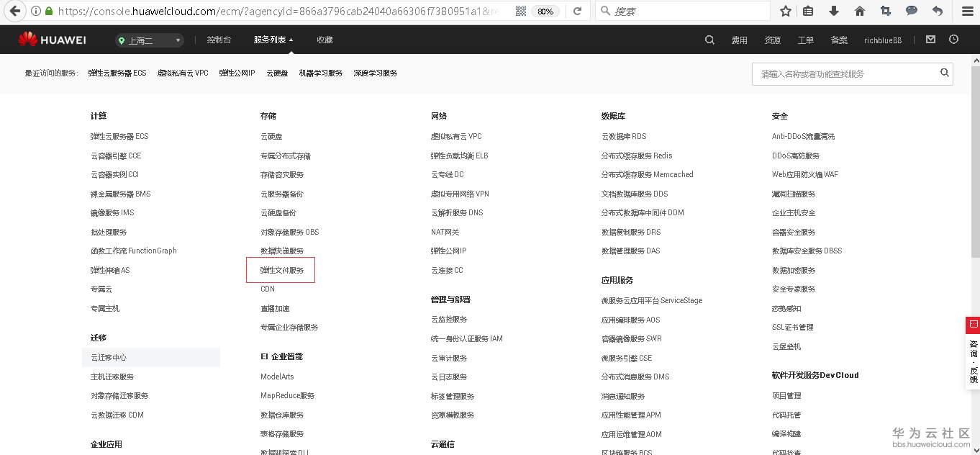Image resolution: width=980 pixels, height=455 pixels.
Task: Open the chat bubble feedback icon
Action: tap(910, 11)
